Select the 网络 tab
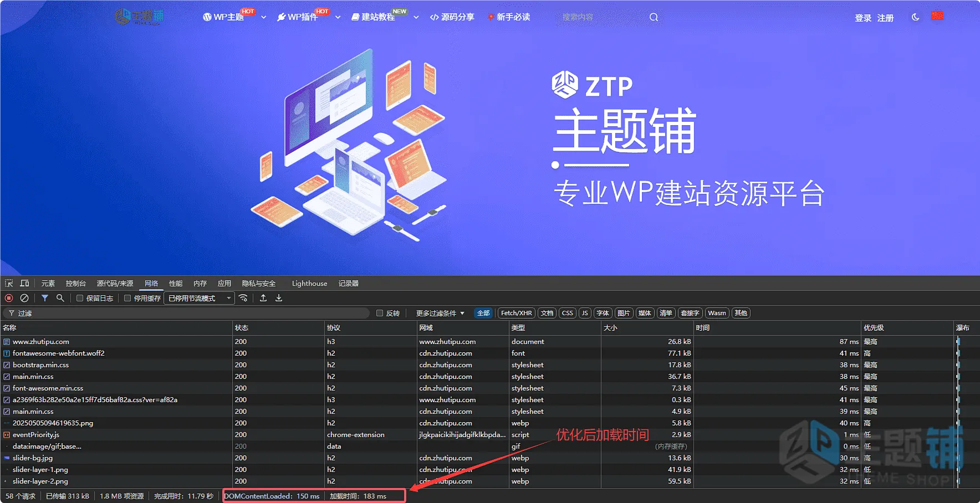Screen dimensions: 980x503 click(x=151, y=283)
